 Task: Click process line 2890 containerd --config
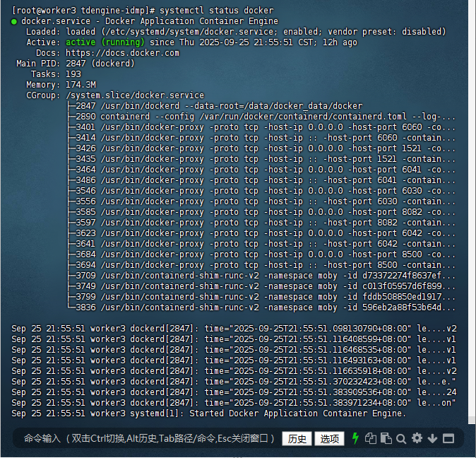(266, 117)
